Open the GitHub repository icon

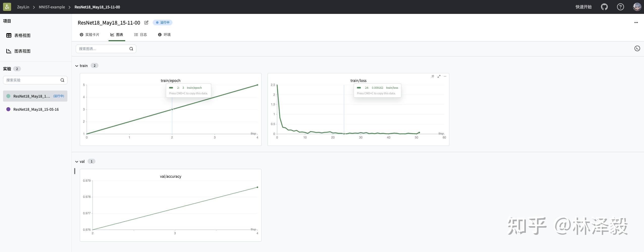click(604, 7)
